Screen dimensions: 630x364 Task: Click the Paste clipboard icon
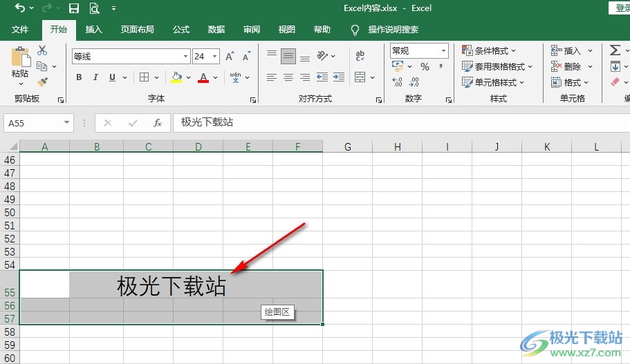point(21,57)
